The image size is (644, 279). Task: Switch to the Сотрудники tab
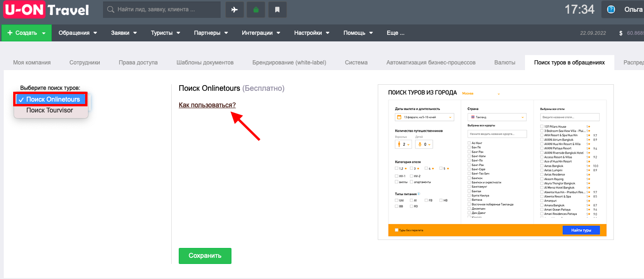point(85,62)
